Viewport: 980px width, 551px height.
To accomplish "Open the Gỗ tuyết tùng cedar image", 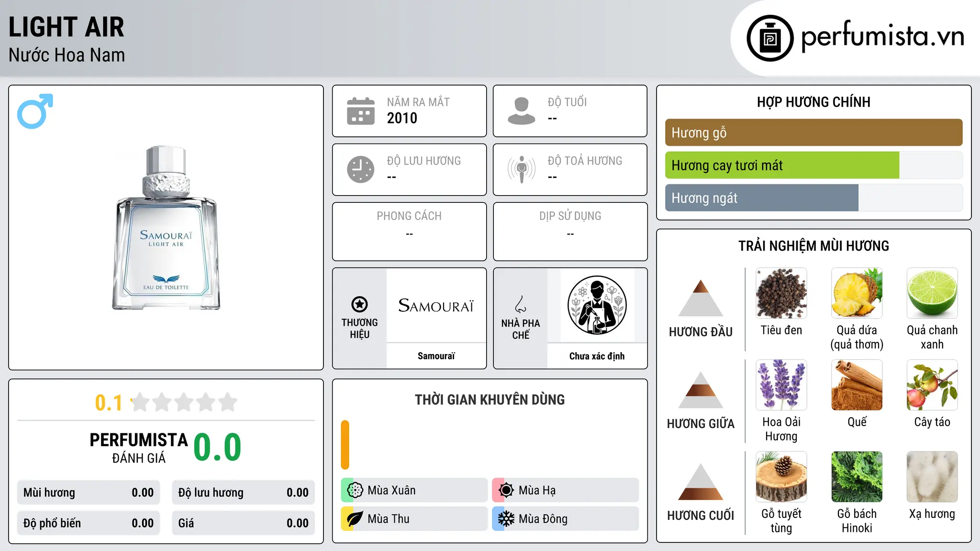I will [781, 477].
